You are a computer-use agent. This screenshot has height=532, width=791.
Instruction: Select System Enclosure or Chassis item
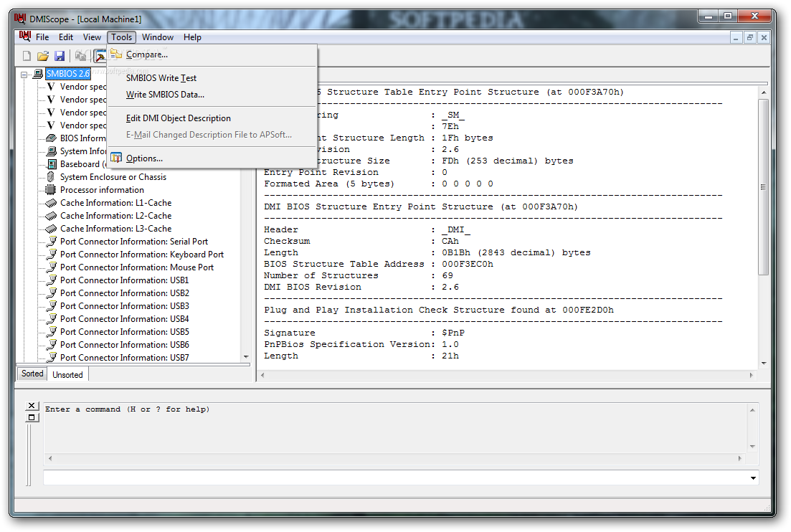[113, 177]
